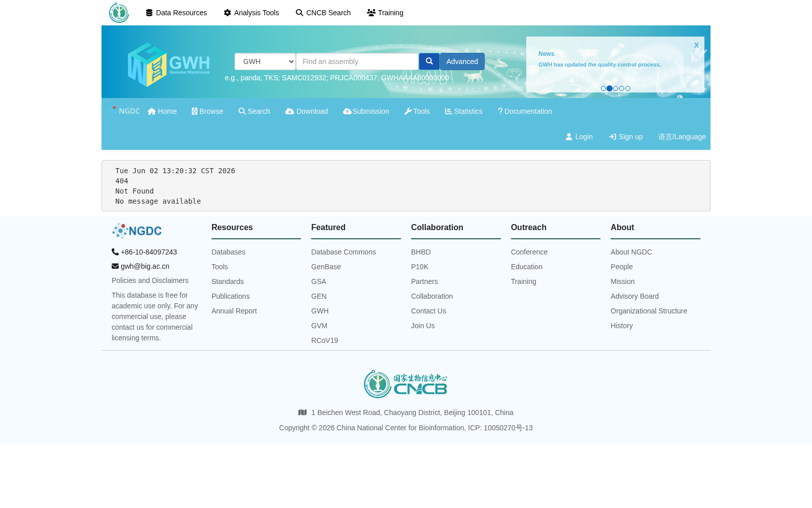The height and width of the screenshot is (508, 812).
Task: Open Organizational Structure footer link
Action: click(x=649, y=311)
